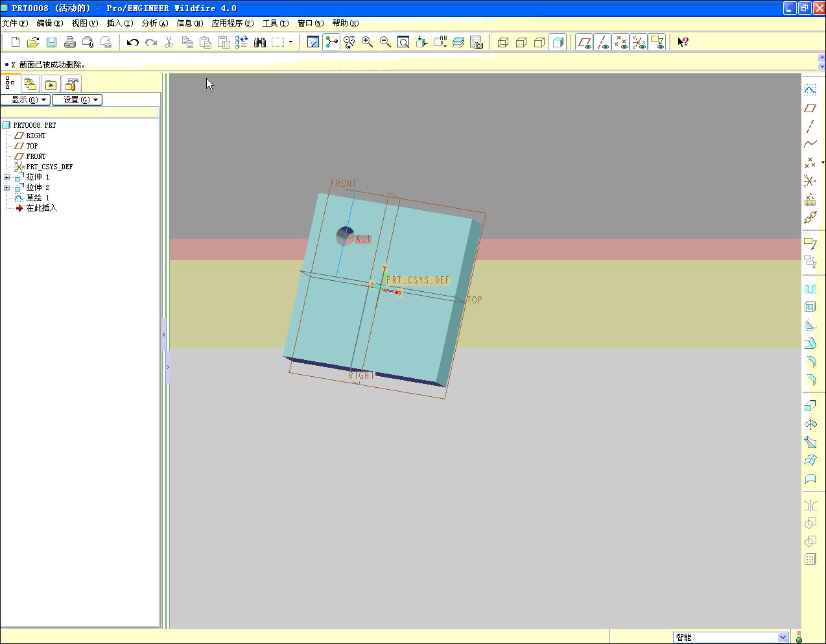Select the Rib tool in the right toolbar
This screenshot has width=826, height=644.
pos(810,325)
